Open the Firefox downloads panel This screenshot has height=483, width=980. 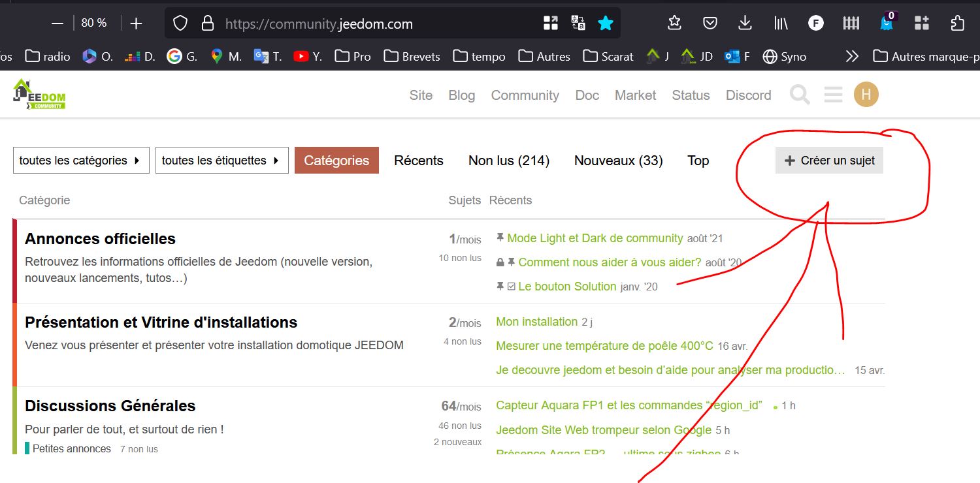point(744,22)
